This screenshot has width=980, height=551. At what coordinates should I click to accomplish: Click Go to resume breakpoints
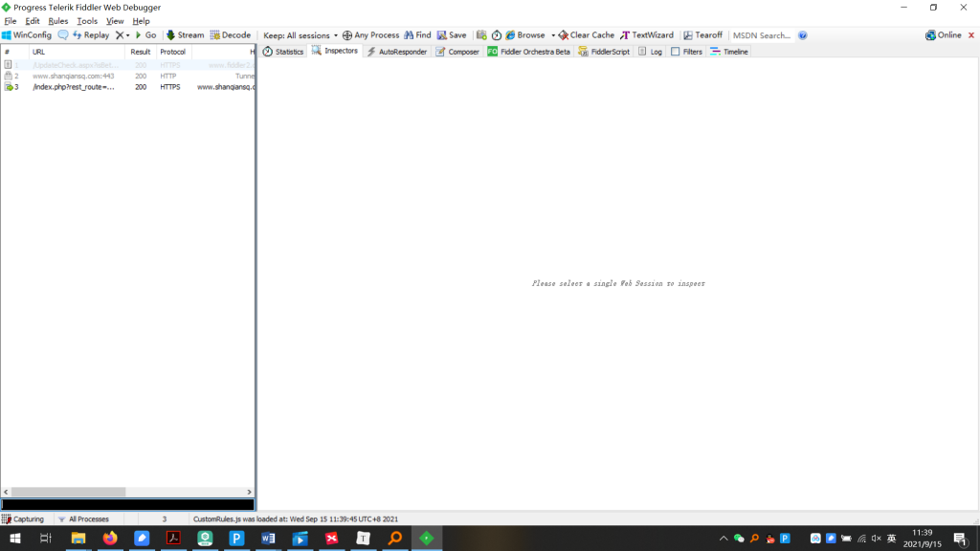[145, 35]
